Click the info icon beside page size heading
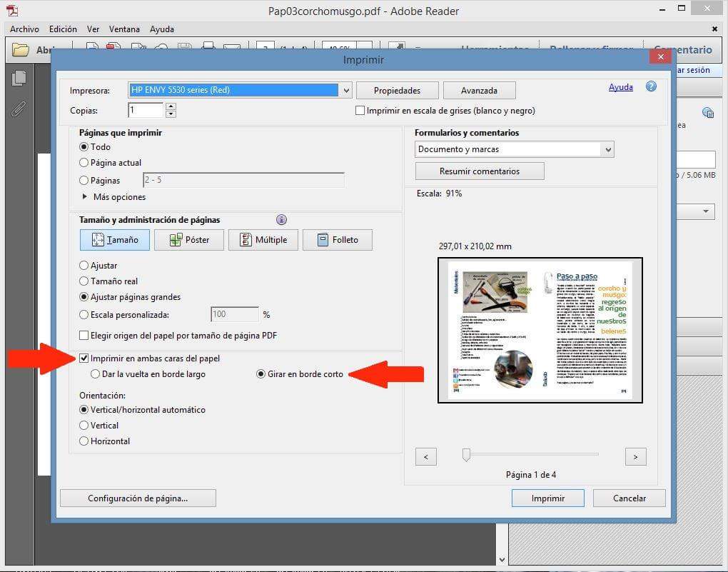Screen dimensions: 728x572 [281, 220]
